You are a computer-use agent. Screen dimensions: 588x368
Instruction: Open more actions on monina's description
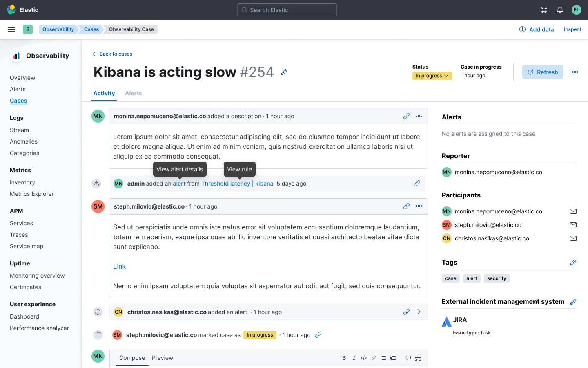coord(419,116)
